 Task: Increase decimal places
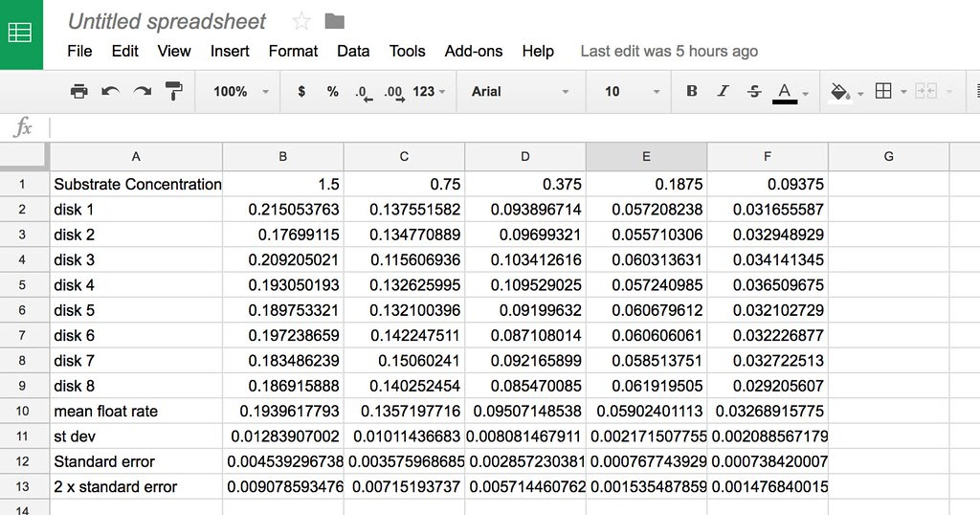(394, 93)
